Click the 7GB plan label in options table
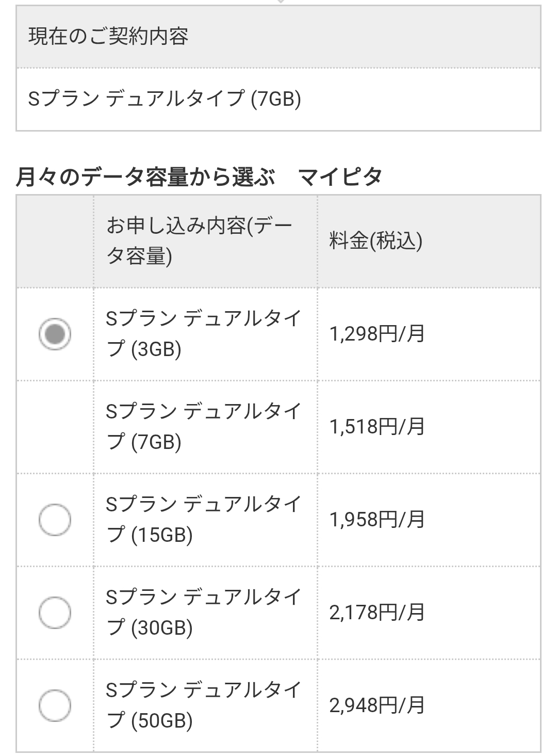 pyautogui.click(x=203, y=427)
